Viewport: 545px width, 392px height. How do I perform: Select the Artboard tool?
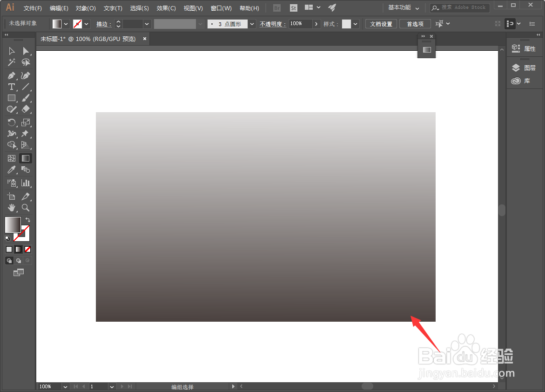tap(12, 196)
